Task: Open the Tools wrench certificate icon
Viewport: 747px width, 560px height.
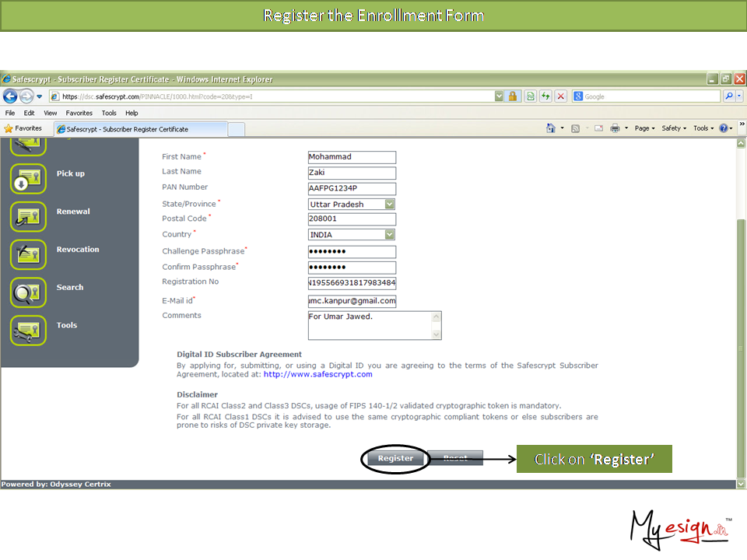Action: pos(28,331)
